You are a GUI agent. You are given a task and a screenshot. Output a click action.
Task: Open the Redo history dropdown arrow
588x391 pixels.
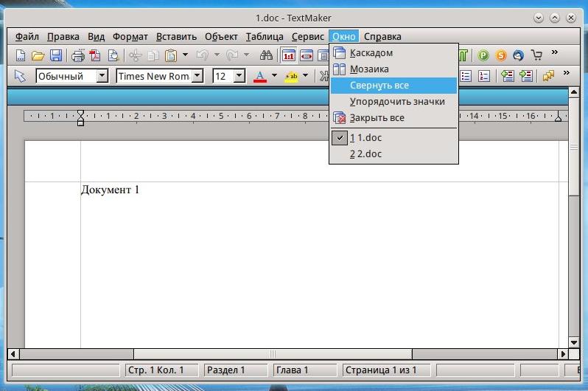click(x=246, y=55)
